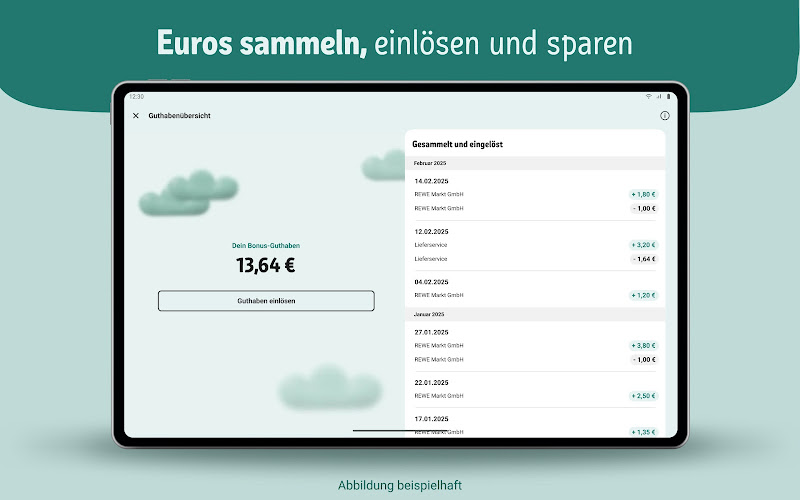Click REWE Markt GmbH next to + 2,50 €
800x500 pixels.
click(x=439, y=396)
